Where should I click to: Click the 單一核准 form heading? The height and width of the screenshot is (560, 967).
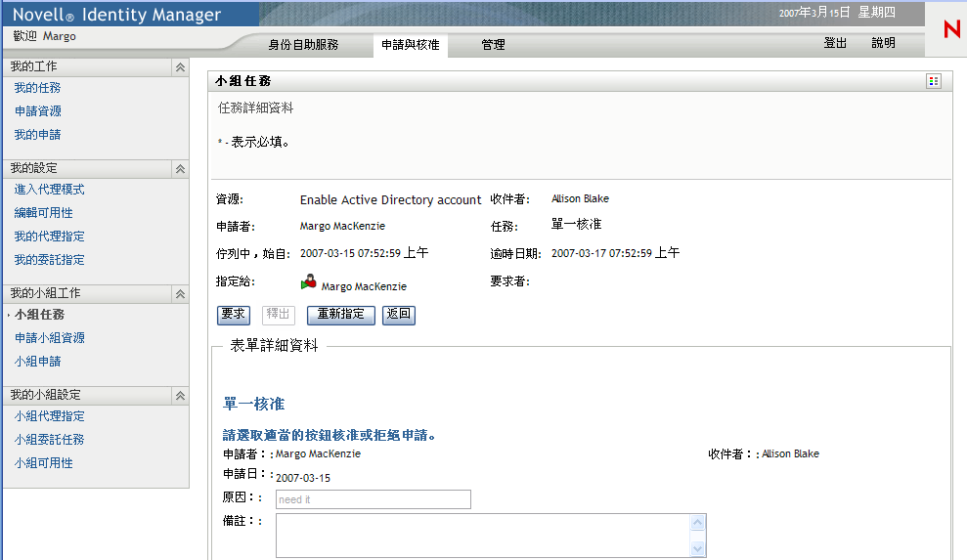pyautogui.click(x=253, y=404)
